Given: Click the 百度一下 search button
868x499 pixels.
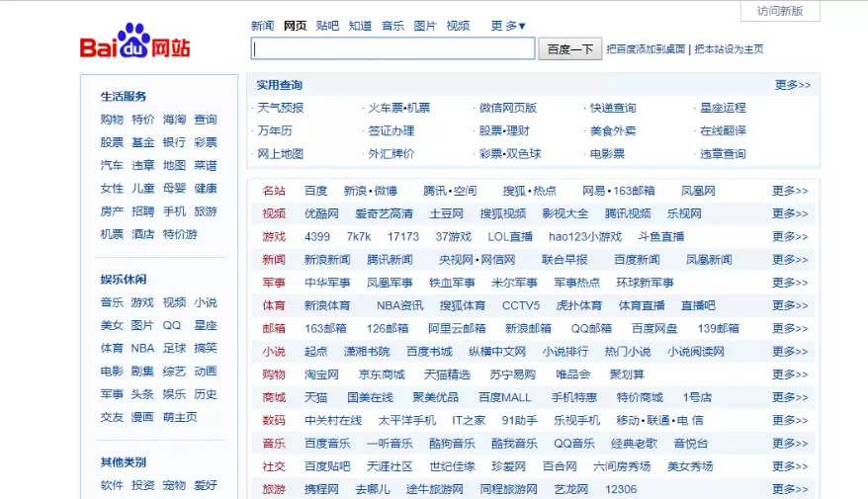Looking at the screenshot, I should (570, 49).
